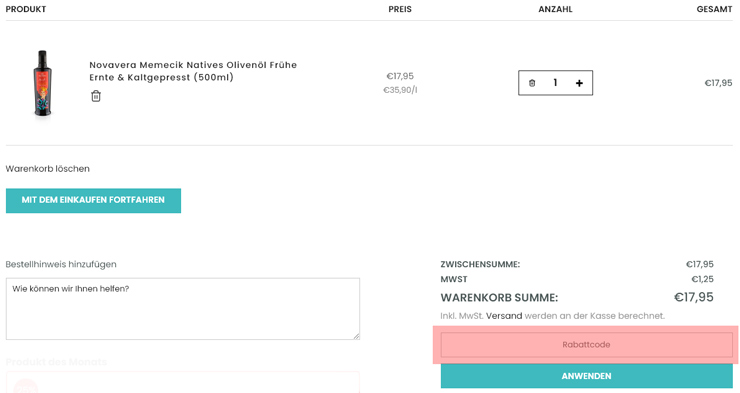The image size is (740, 393).
Task: Click the PRODUKT column header
Action: point(26,9)
